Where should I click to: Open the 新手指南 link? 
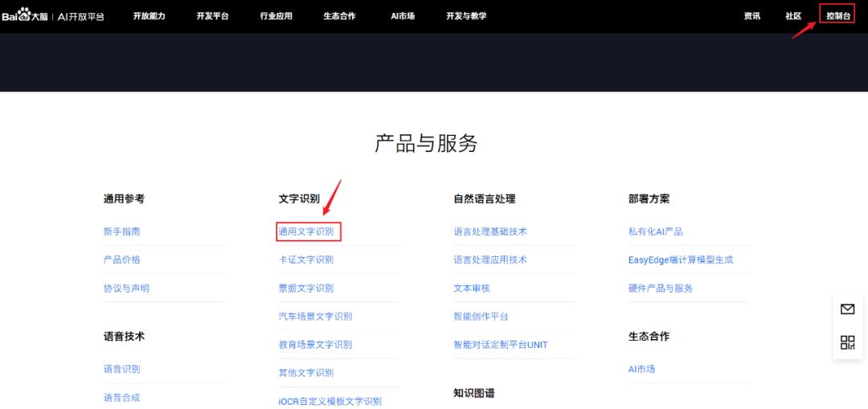[122, 231]
